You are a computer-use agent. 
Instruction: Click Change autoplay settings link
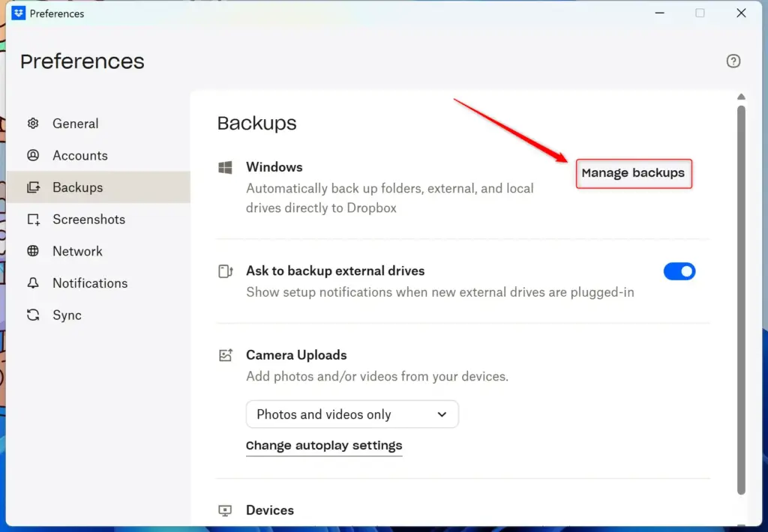(324, 445)
